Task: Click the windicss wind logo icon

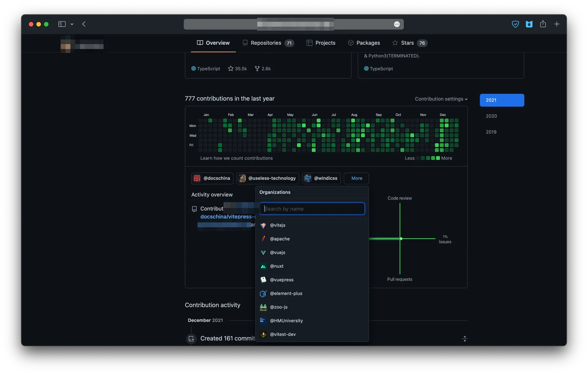Action: coord(307,178)
